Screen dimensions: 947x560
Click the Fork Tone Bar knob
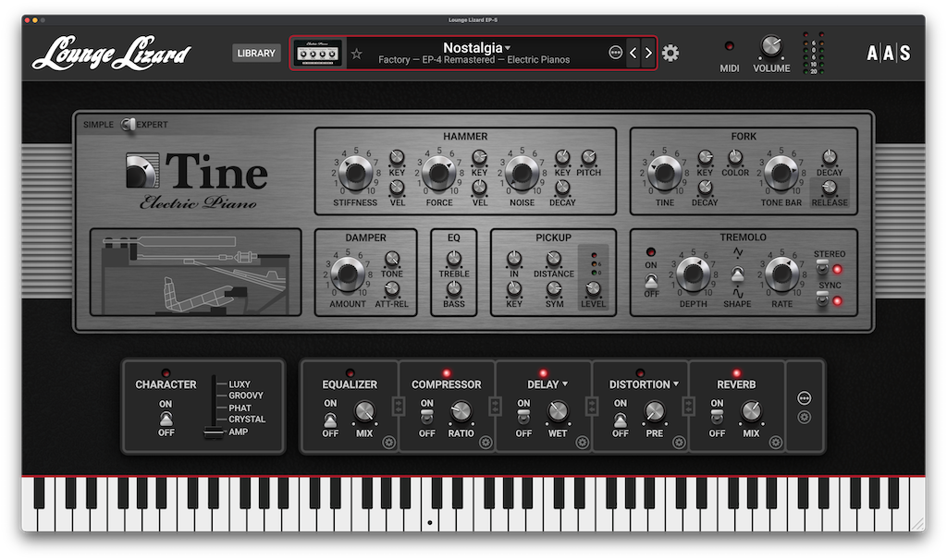coord(781,173)
